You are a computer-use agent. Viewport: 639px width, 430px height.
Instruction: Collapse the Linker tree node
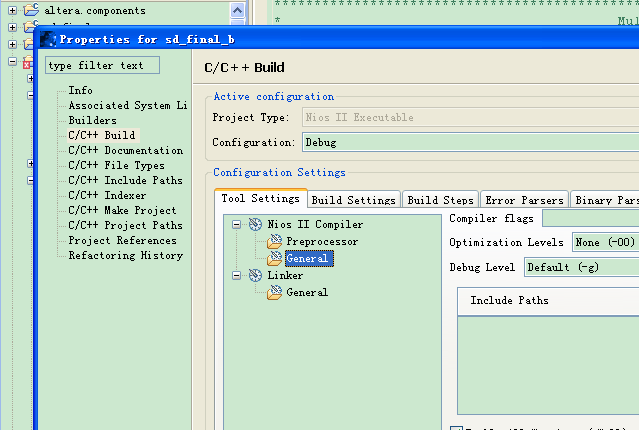[236, 276]
